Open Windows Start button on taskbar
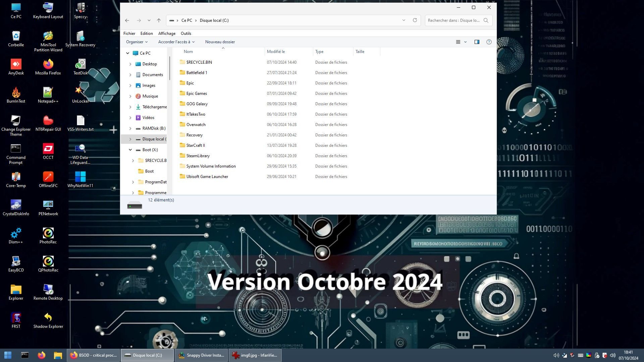Image resolution: width=644 pixels, height=362 pixels. coord(8,355)
